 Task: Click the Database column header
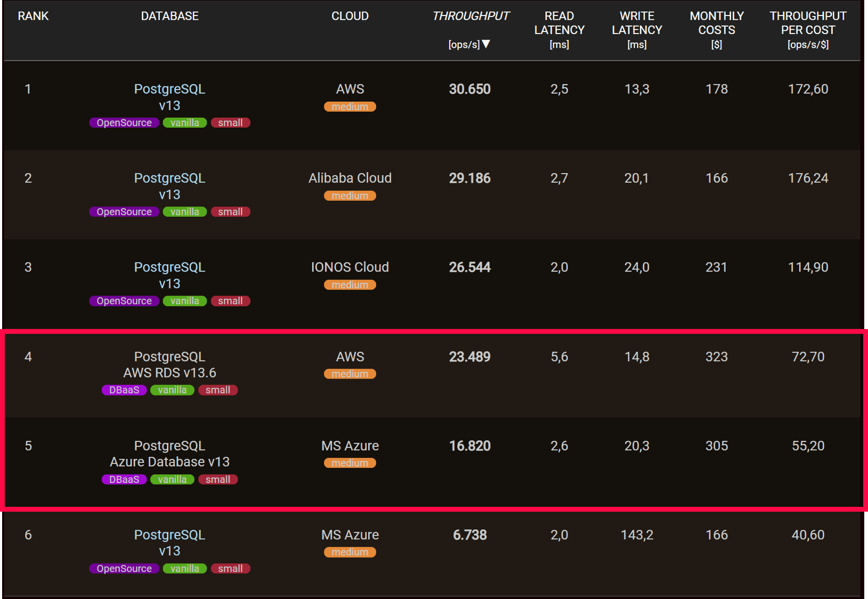click(x=169, y=16)
